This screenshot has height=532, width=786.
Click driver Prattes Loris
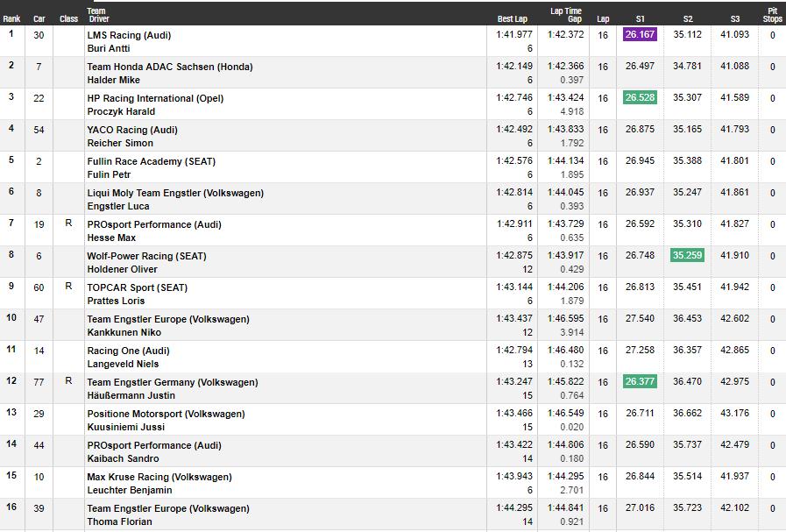point(117,301)
